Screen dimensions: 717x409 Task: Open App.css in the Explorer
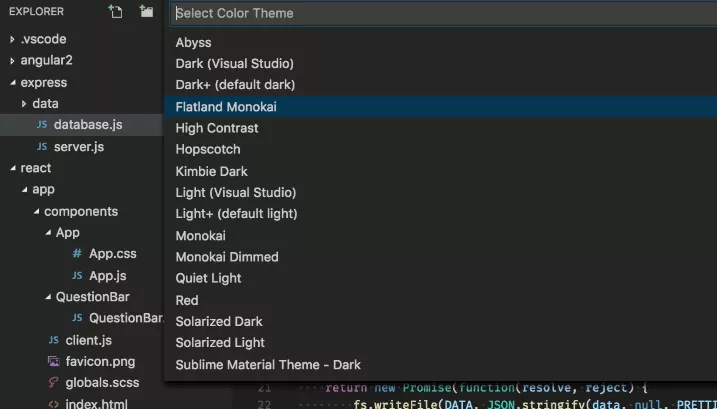coord(112,253)
